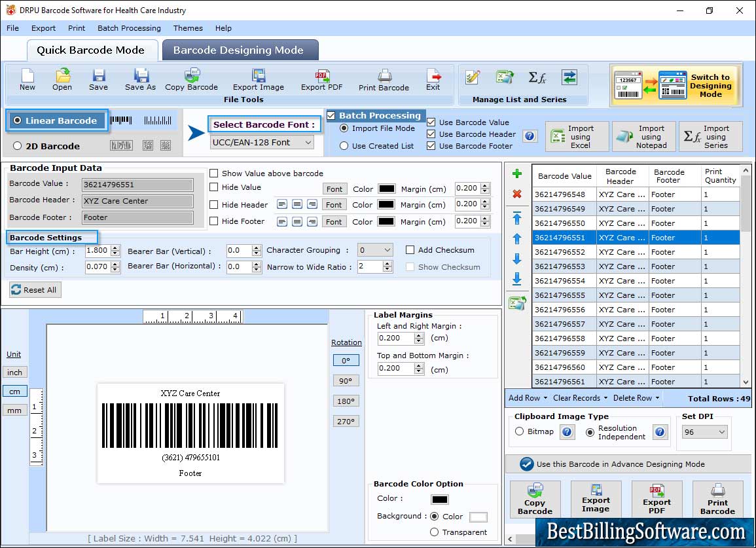Image resolution: width=756 pixels, height=548 pixels.
Task: Click Use this Barcode in Advance Designing Mode
Action: [x=628, y=464]
